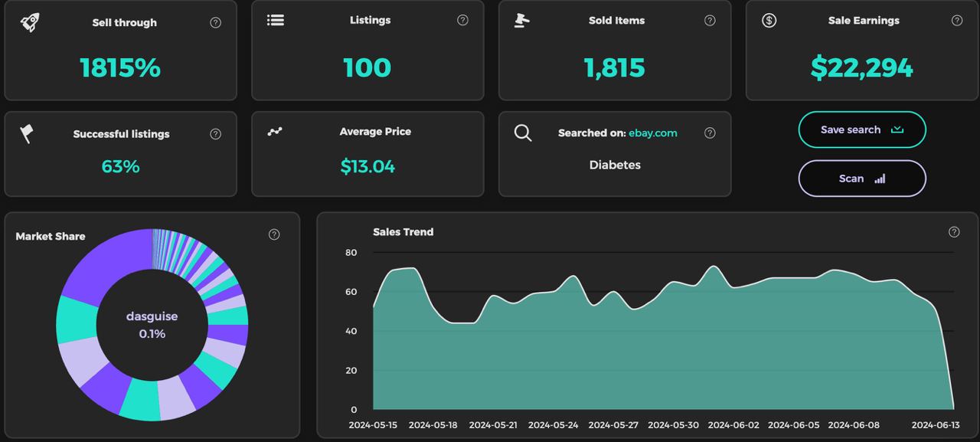The height and width of the screenshot is (442, 980).
Task: Open help icon beside Searched on ebay.com
Action: click(710, 133)
